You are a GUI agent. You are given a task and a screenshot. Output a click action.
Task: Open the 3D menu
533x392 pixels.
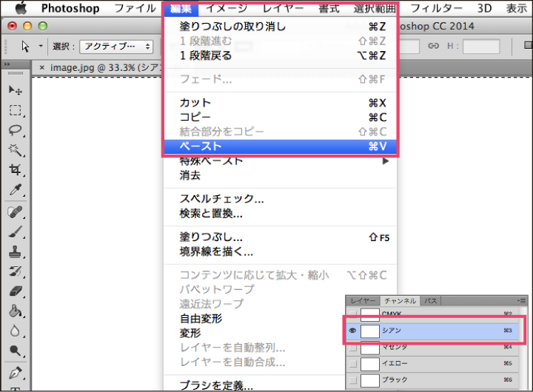(x=484, y=8)
